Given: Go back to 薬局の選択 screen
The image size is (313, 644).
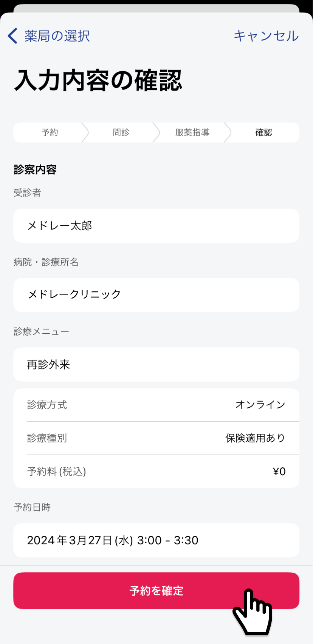Looking at the screenshot, I should click(57, 36).
